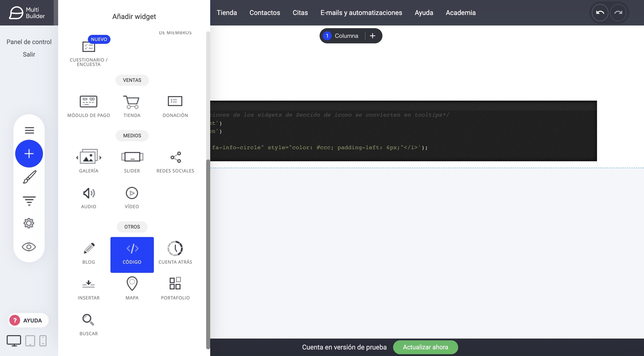Select the Código widget
The height and width of the screenshot is (356, 644).
(132, 254)
